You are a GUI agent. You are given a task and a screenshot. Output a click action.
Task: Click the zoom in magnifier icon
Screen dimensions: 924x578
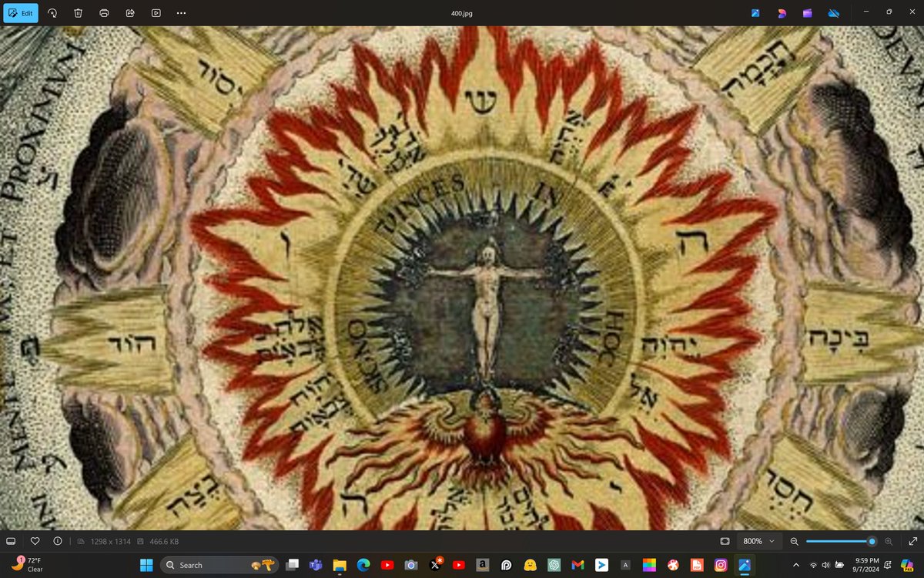(x=889, y=541)
